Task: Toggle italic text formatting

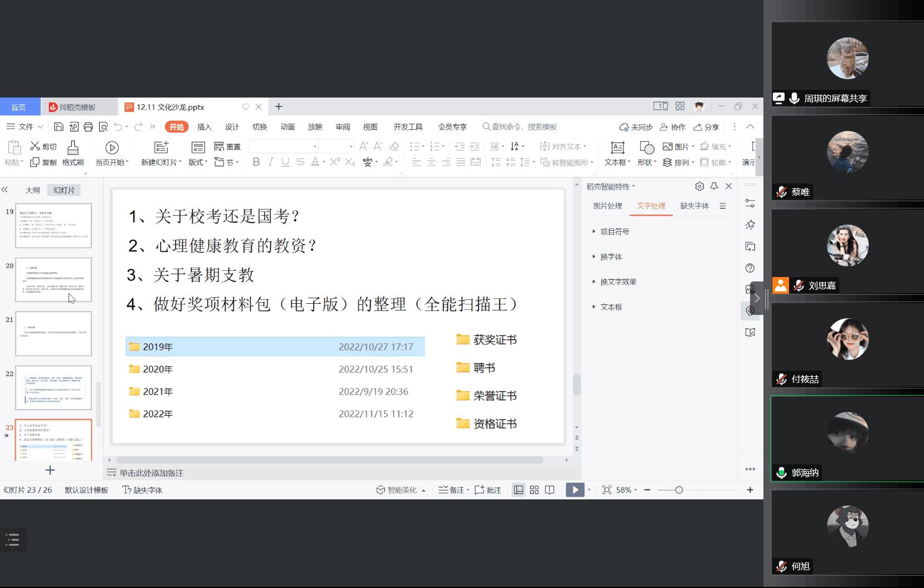Action: point(270,162)
